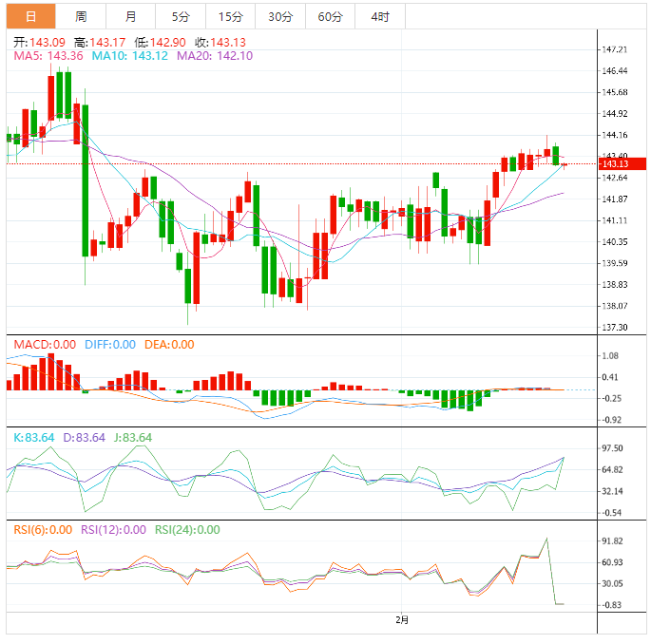651x644 pixels.
Task: Click the 0.41 MACD axis label
Action: click(x=610, y=377)
